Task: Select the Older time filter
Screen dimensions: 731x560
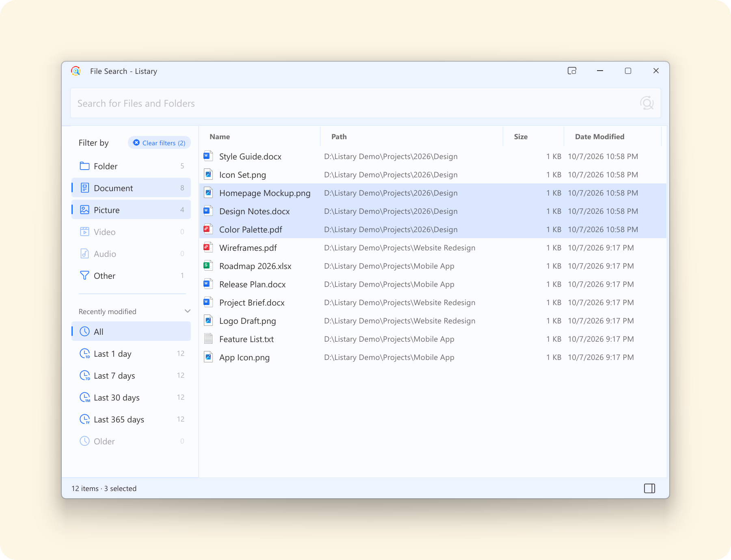Action: [x=131, y=441]
